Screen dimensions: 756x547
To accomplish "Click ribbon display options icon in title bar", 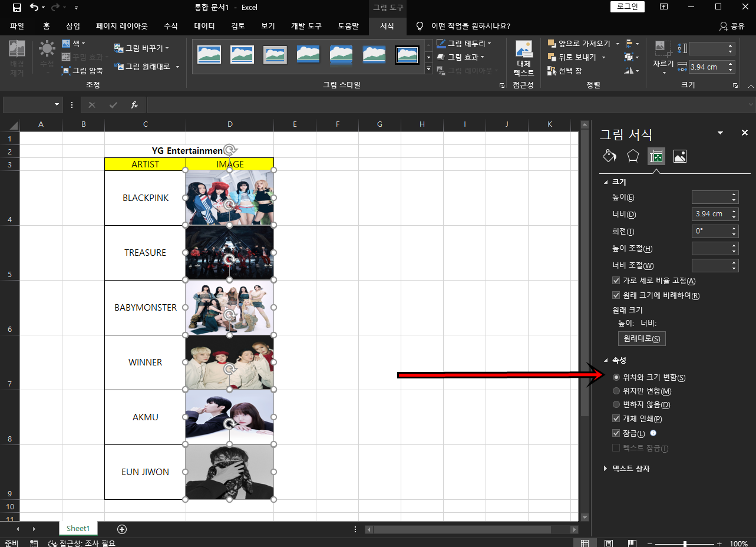I will tap(664, 7).
